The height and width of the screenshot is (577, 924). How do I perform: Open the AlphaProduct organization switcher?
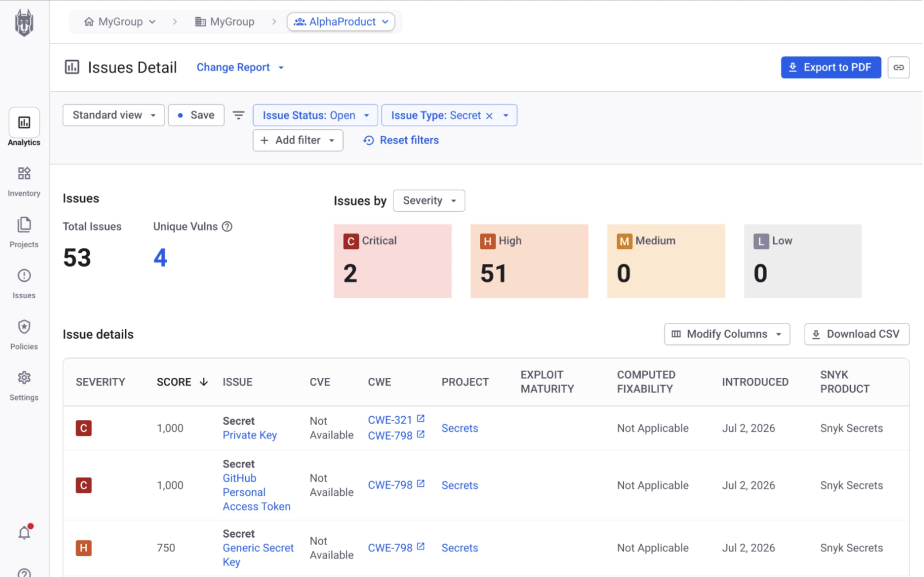[341, 22]
